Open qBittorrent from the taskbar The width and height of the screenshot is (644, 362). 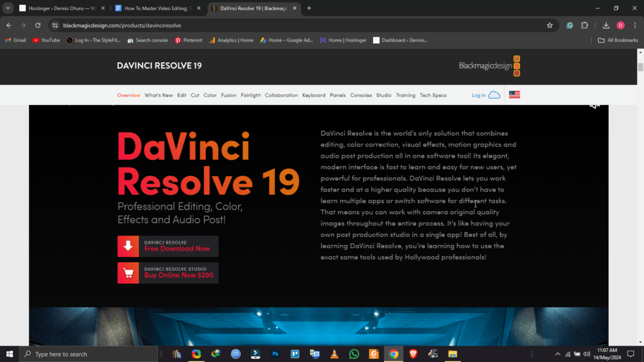tap(236, 354)
